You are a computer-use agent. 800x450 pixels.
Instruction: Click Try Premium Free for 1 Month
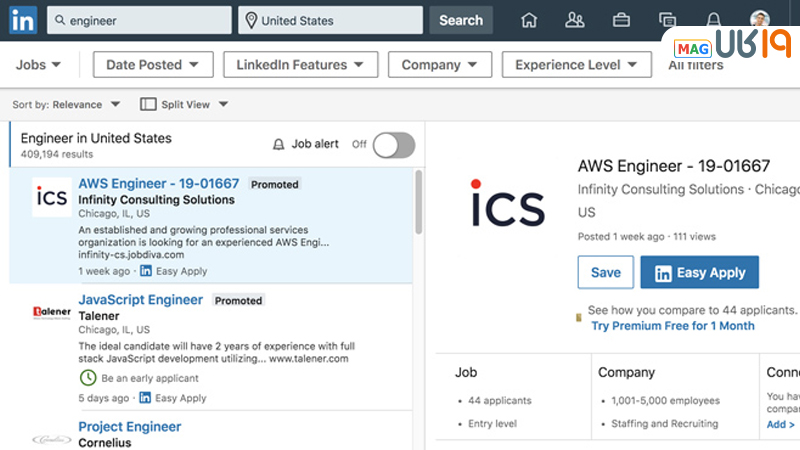coord(672,326)
